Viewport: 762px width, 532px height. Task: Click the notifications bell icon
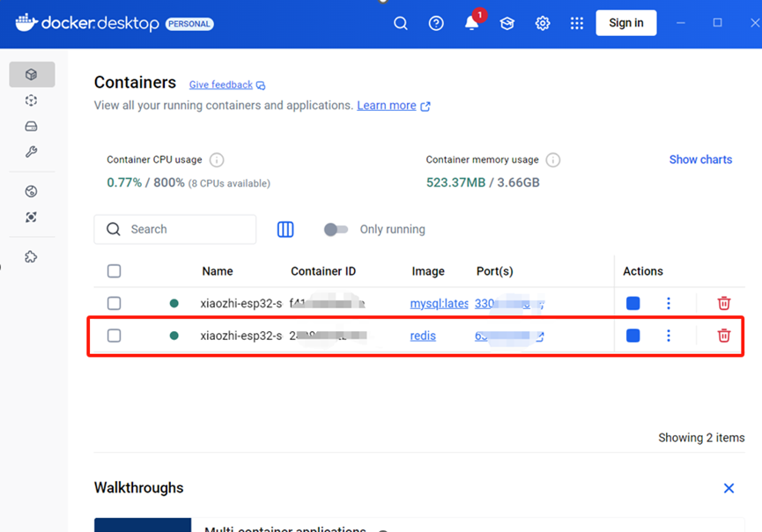[x=471, y=24]
